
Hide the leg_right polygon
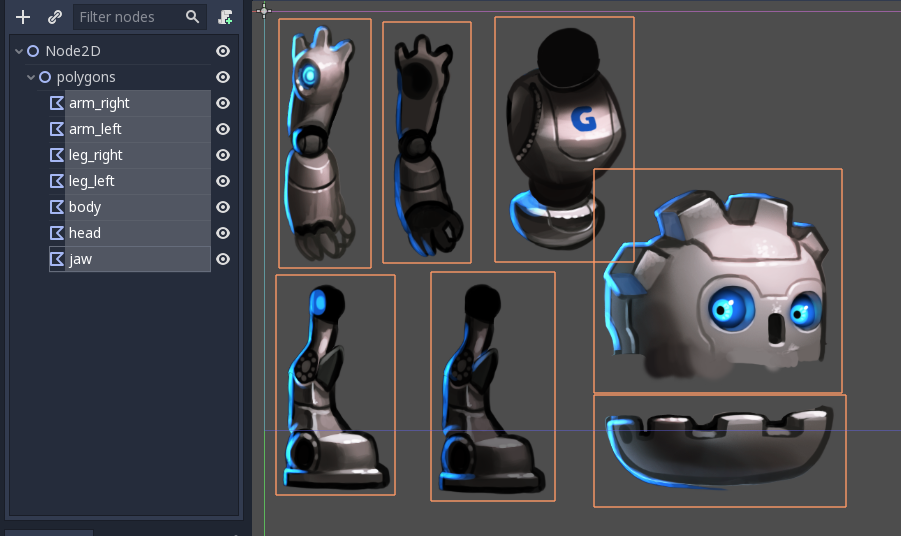tap(223, 155)
